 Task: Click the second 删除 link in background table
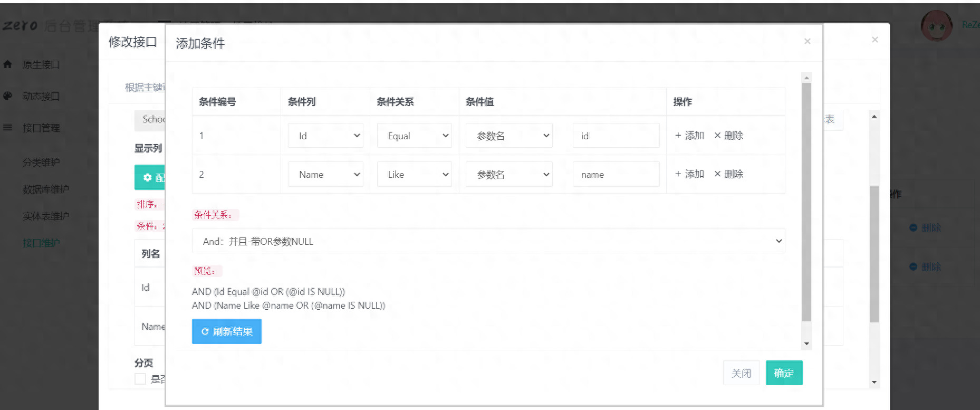[926, 267]
